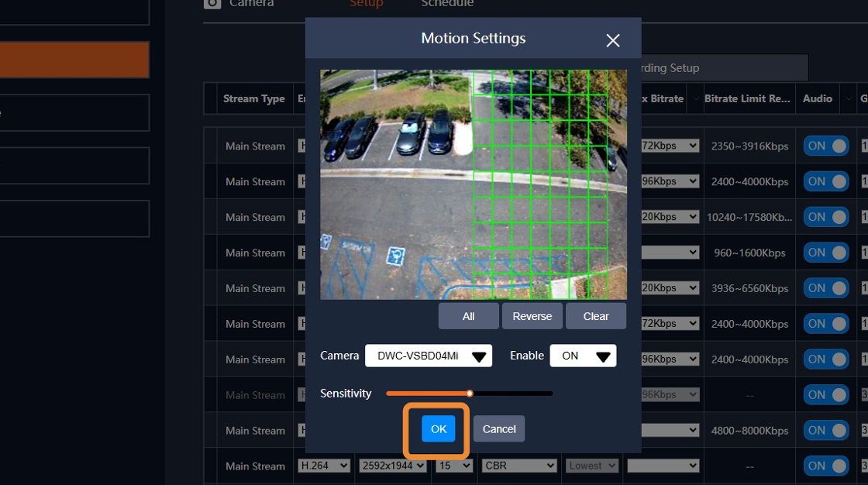Select the Recording Setup tab
Viewport: 868px width, 485px height.
pyautogui.click(x=724, y=67)
